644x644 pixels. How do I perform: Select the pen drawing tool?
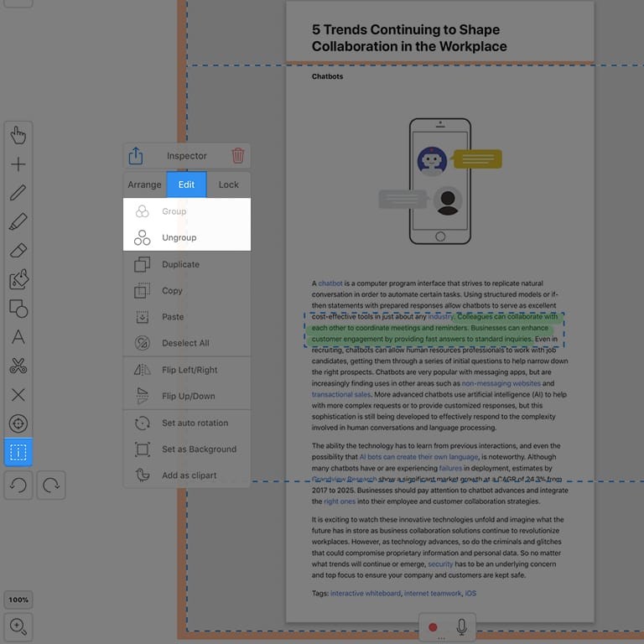point(18,193)
